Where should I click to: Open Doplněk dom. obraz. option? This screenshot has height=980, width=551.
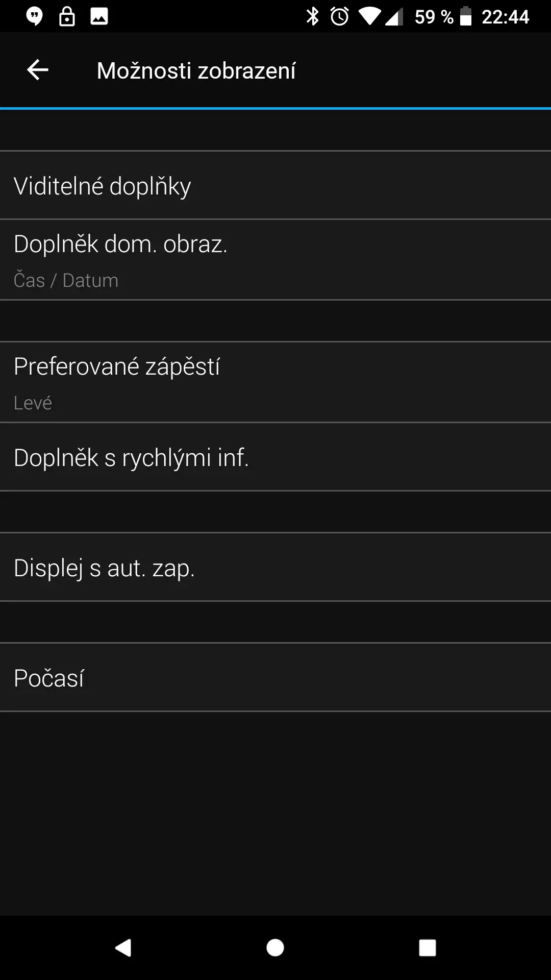tap(275, 260)
